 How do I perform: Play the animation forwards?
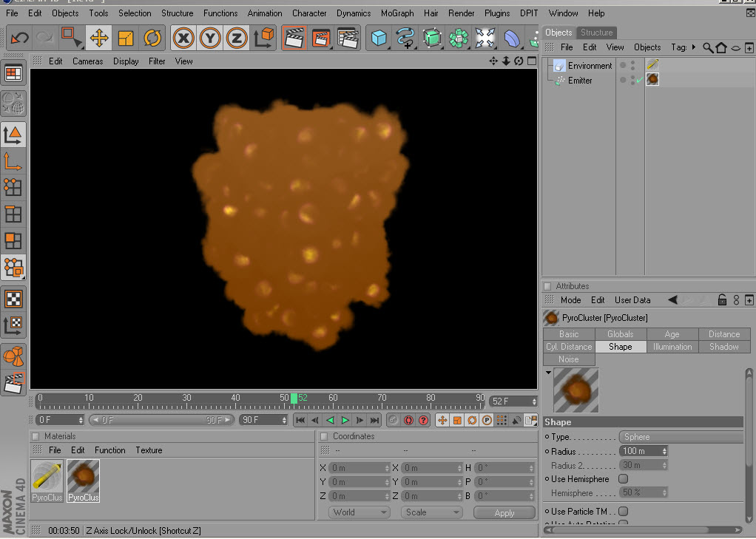(x=345, y=421)
